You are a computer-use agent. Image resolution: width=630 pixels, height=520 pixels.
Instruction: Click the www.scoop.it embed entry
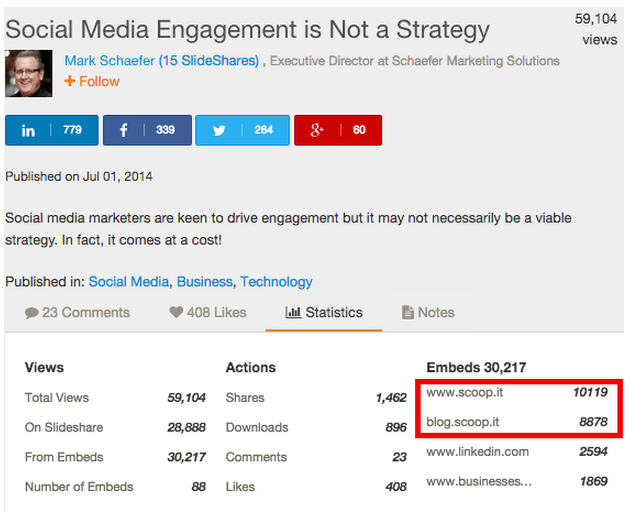click(x=464, y=392)
